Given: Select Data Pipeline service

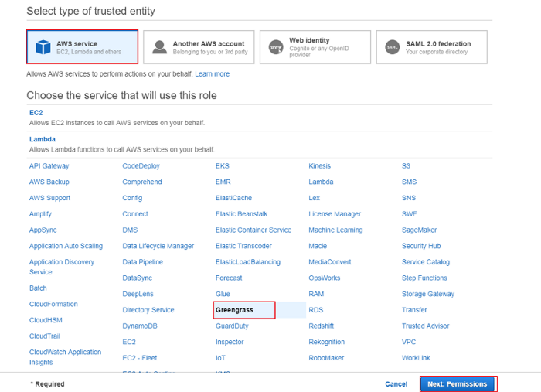Looking at the screenshot, I should [x=142, y=262].
